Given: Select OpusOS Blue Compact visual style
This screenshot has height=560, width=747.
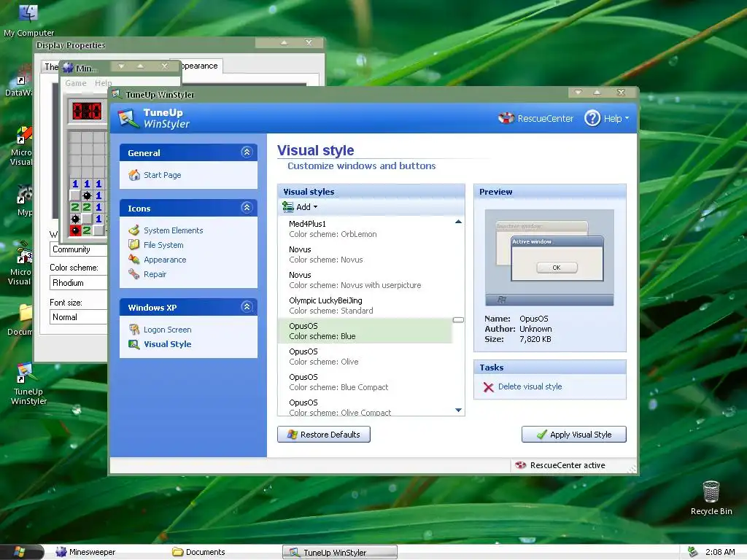Looking at the screenshot, I should pyautogui.click(x=365, y=382).
